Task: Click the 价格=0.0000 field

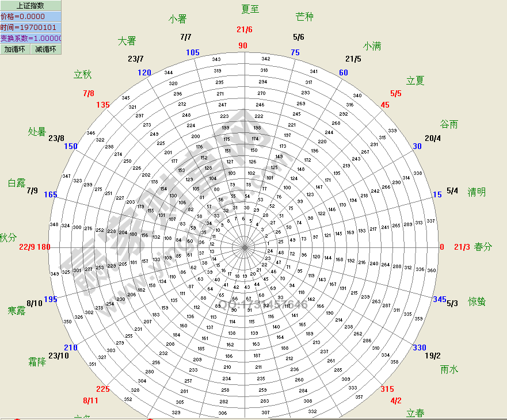Action: [x=31, y=16]
